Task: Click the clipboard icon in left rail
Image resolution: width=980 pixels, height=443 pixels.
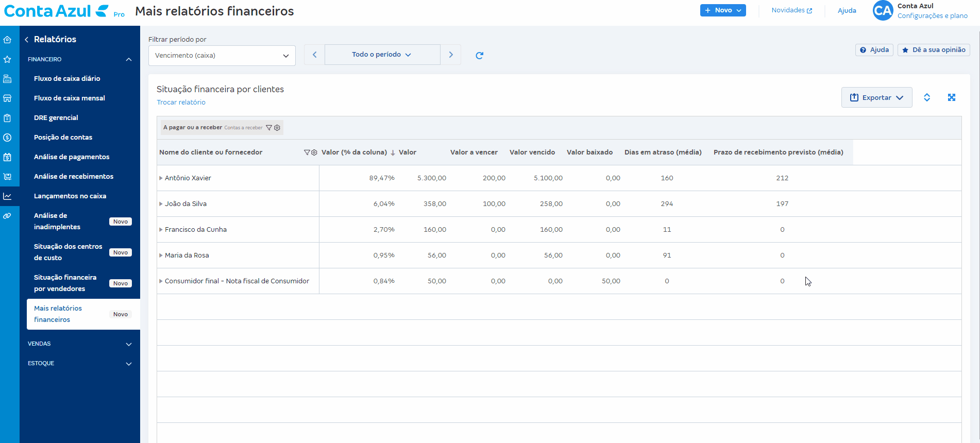Action: pos(7,118)
